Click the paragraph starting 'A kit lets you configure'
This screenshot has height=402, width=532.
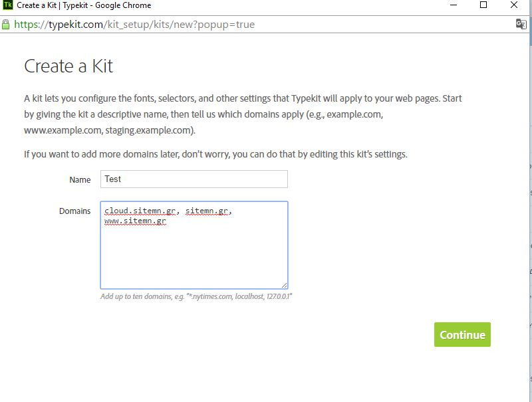(x=243, y=114)
